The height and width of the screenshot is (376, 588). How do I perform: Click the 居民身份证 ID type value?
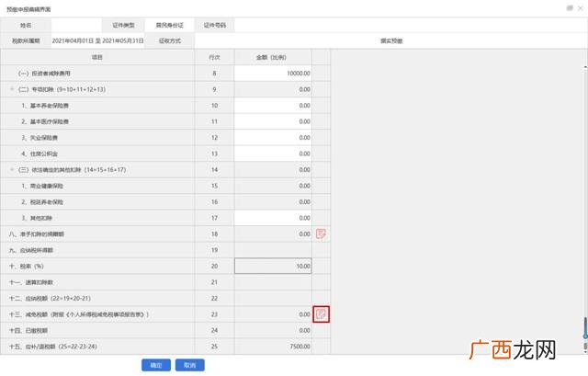[x=169, y=25]
